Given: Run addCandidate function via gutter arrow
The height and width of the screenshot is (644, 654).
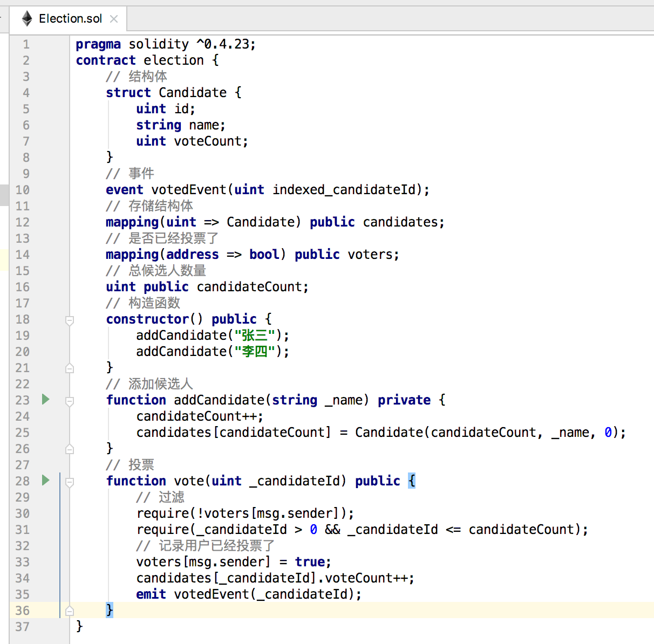Looking at the screenshot, I should pos(46,399).
